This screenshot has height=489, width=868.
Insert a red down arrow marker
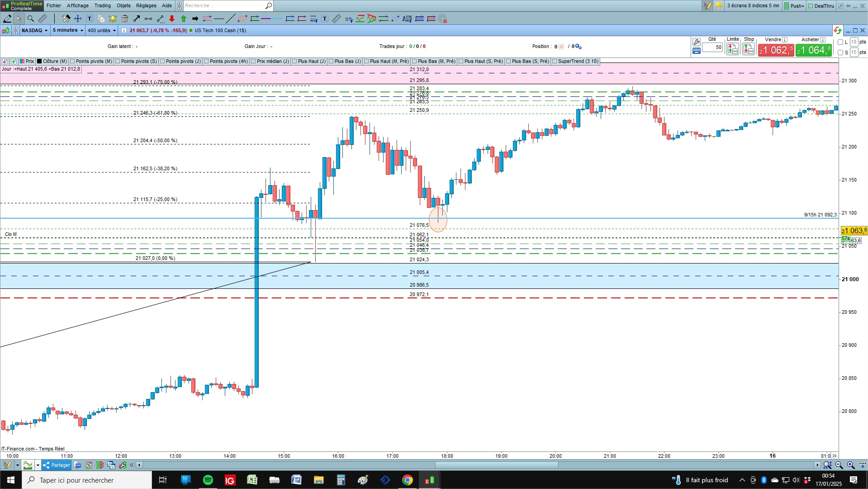pos(172,19)
